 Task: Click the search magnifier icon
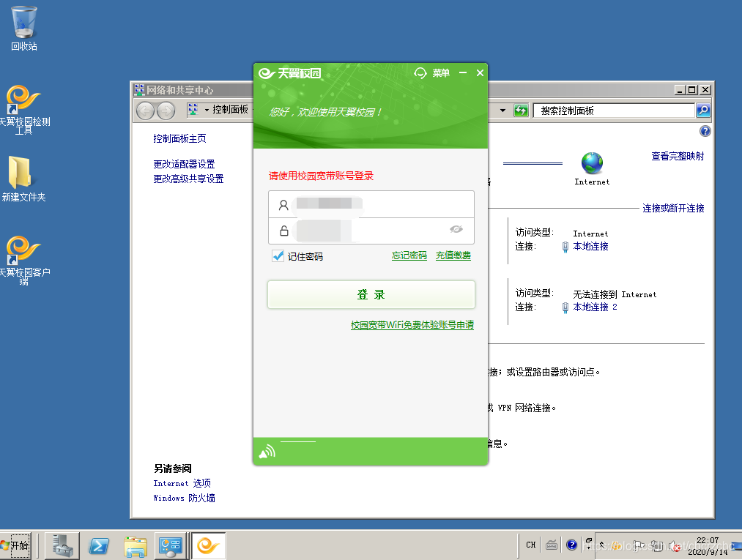click(703, 111)
